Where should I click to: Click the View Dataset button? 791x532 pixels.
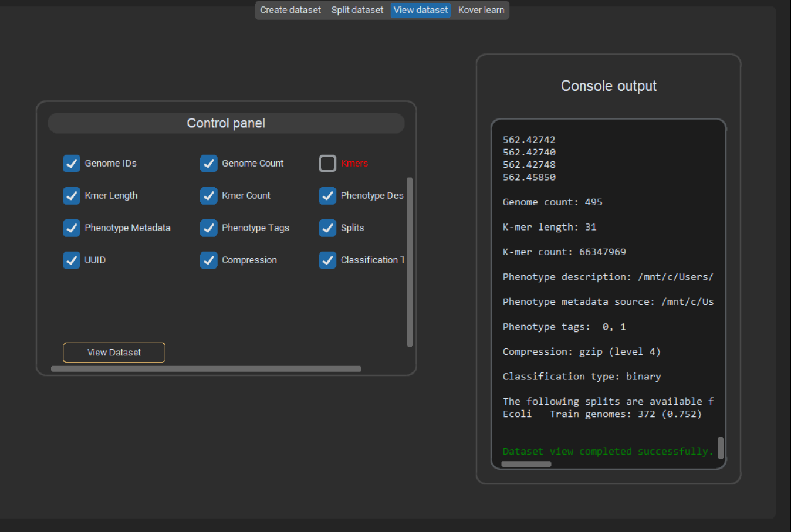(114, 353)
